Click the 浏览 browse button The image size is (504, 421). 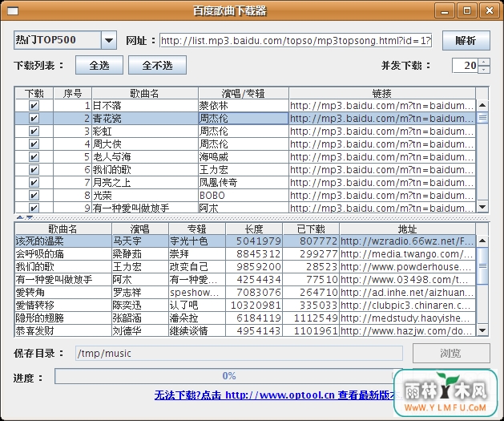[x=451, y=353]
